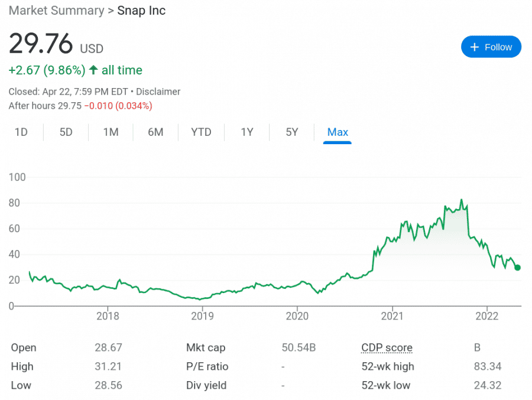
Task: Choose the YTD range tab
Action: (201, 132)
